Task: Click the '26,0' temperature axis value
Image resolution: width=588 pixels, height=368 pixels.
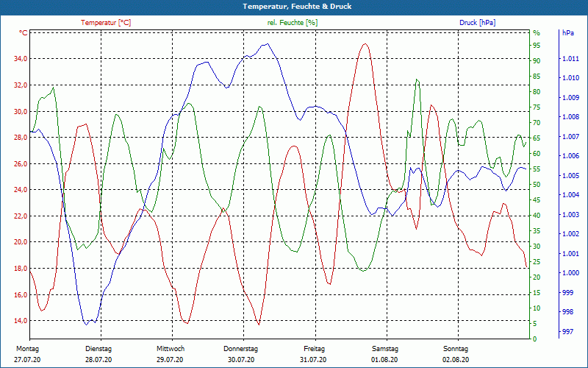Action: (x=21, y=163)
